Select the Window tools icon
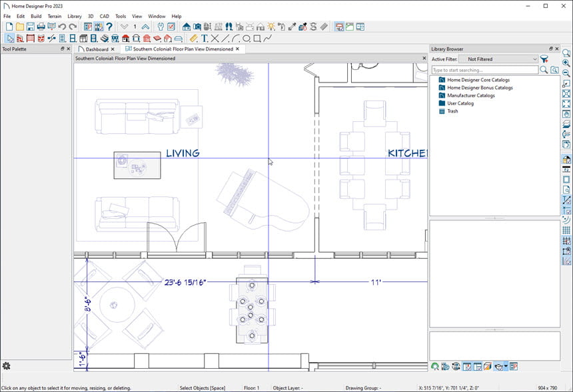Image resolution: width=573 pixels, height=392 pixels. [73, 39]
